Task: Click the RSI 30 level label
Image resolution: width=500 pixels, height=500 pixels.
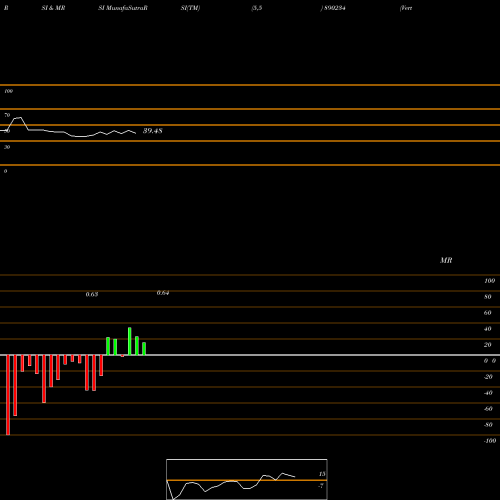Action: (x=7, y=147)
